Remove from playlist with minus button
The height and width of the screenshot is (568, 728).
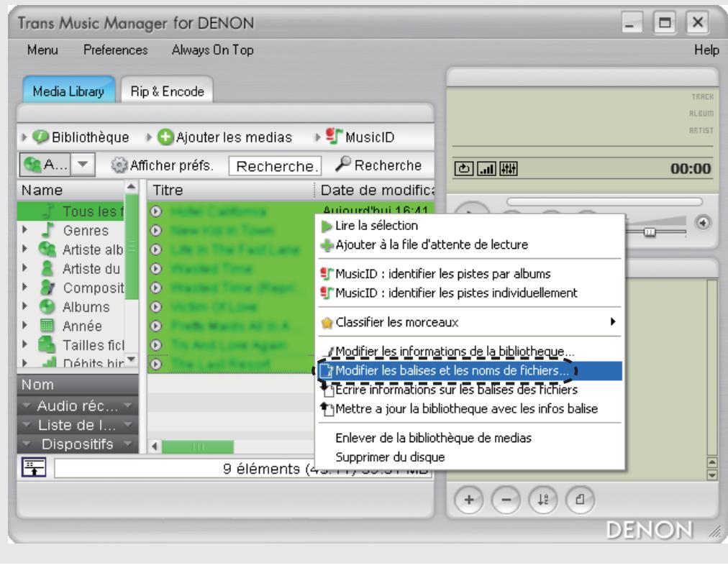point(506,500)
